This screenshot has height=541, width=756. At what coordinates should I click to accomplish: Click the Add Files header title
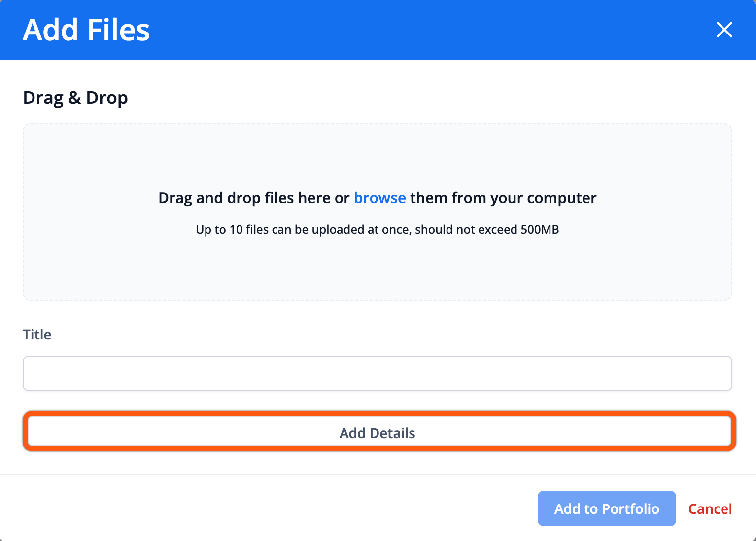[86, 30]
